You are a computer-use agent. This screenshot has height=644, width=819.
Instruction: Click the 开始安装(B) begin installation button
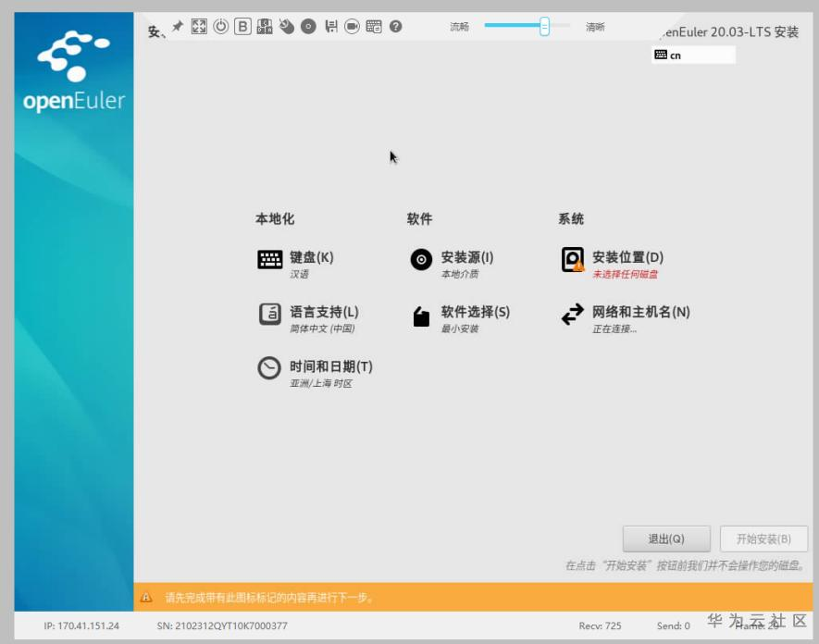click(x=763, y=539)
